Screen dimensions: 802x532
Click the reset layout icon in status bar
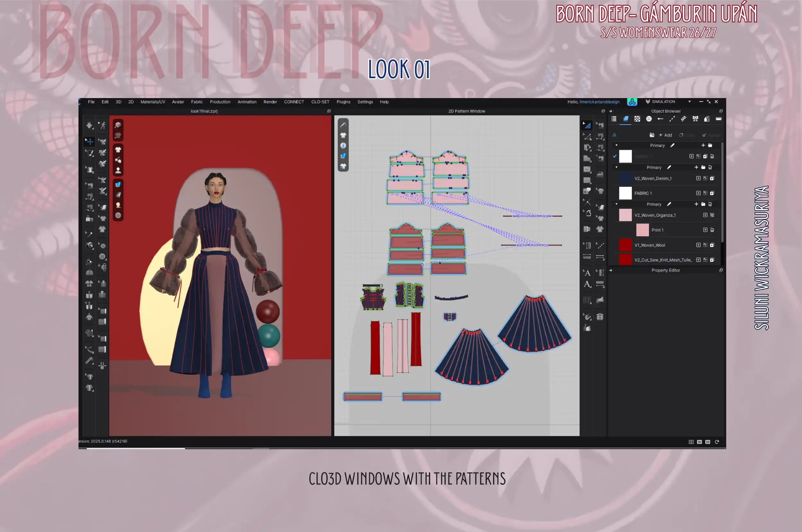(717, 442)
